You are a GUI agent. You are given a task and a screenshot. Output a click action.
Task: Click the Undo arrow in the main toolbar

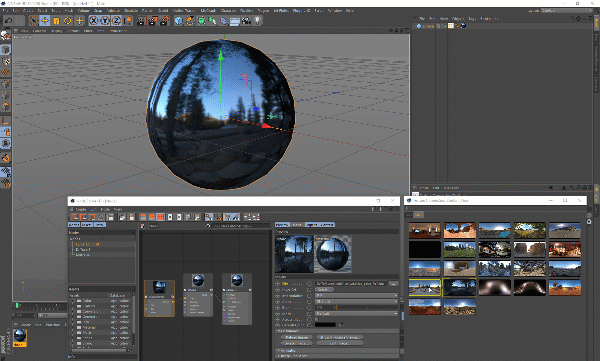coord(8,21)
